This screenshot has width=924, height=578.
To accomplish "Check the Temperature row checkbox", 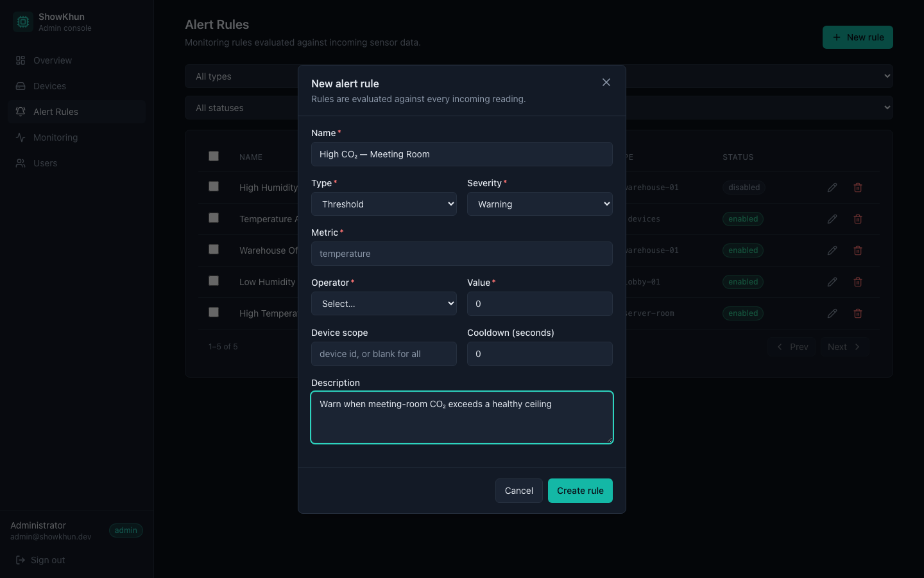I will pos(214,218).
